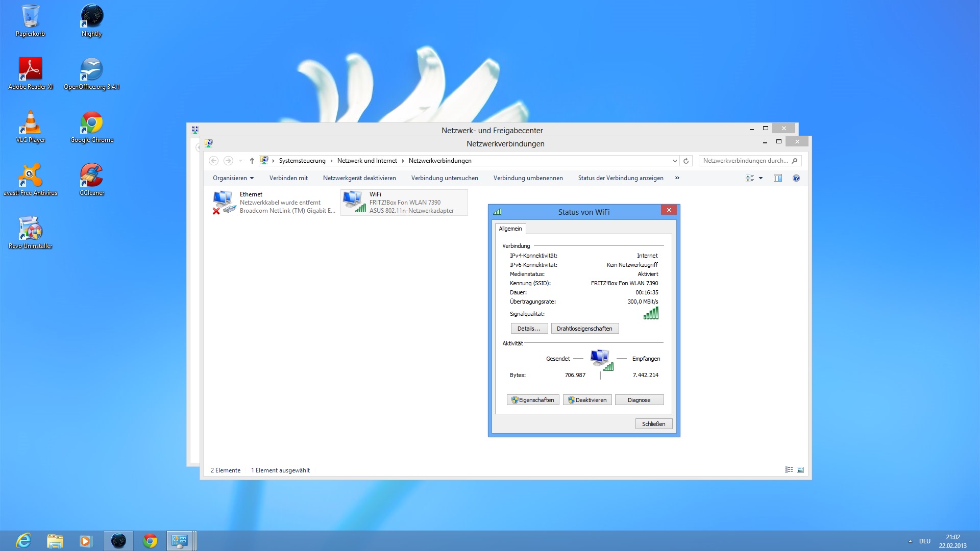Open the view options dropdown arrow
The width and height of the screenshot is (980, 551).
tap(761, 178)
